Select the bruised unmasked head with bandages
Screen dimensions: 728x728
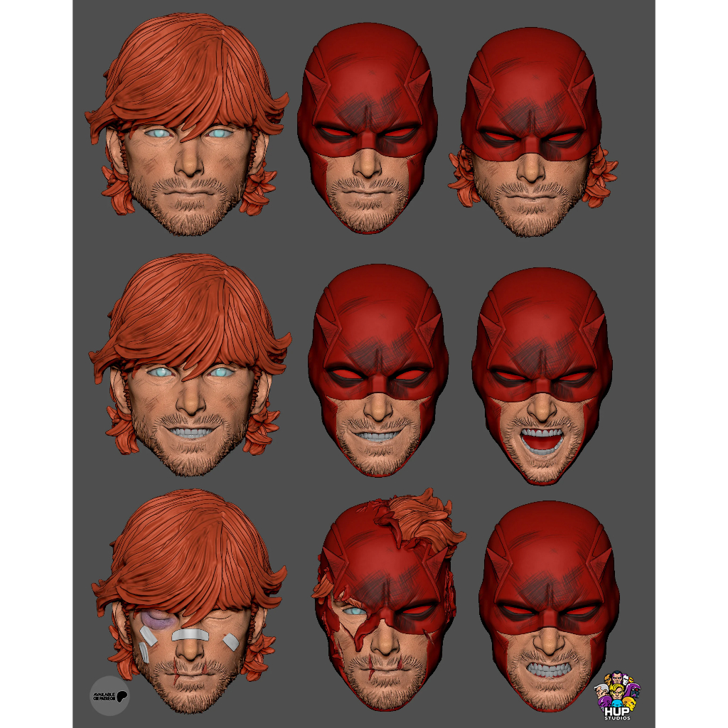(x=189, y=601)
